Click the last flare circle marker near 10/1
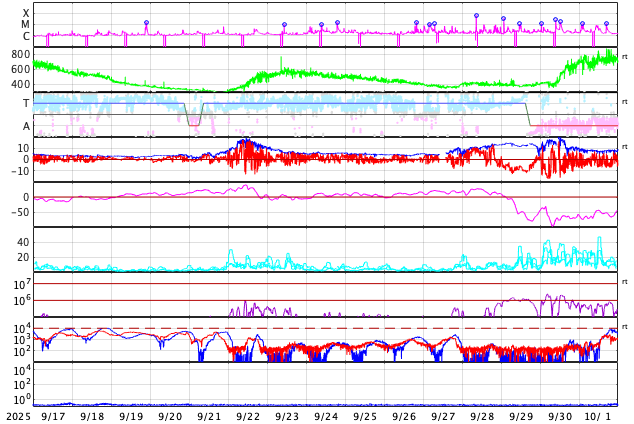This screenshot has height=424, width=634. (606, 24)
